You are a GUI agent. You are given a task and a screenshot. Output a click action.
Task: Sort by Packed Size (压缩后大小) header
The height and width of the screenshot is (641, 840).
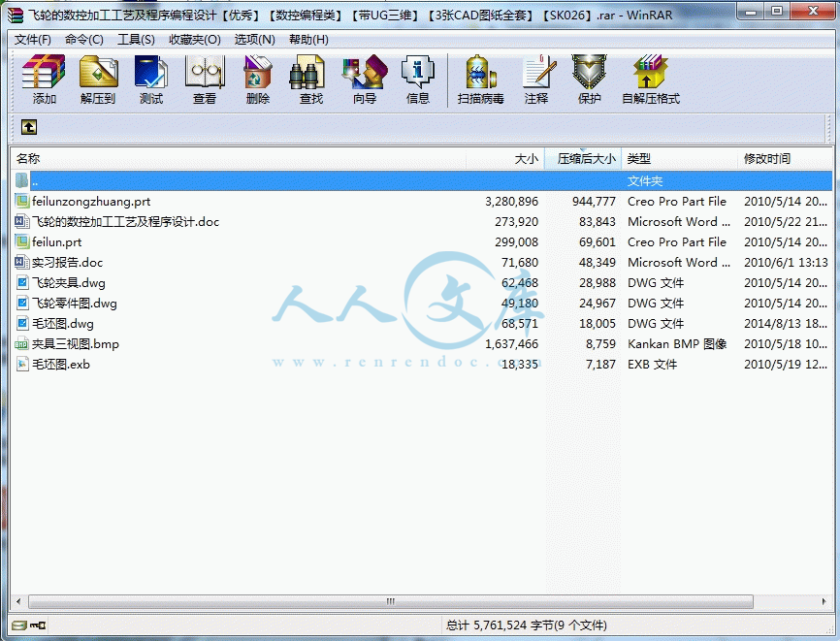[x=583, y=158]
